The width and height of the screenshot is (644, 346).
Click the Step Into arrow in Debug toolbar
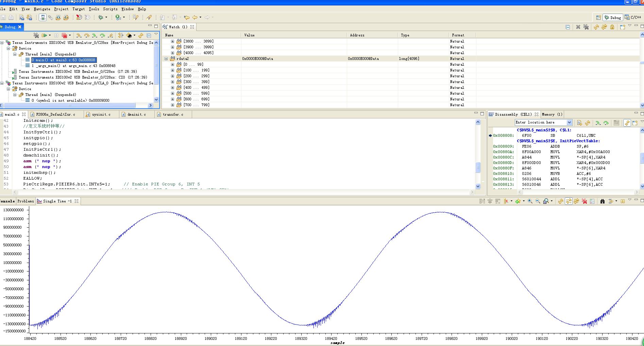[79, 35]
